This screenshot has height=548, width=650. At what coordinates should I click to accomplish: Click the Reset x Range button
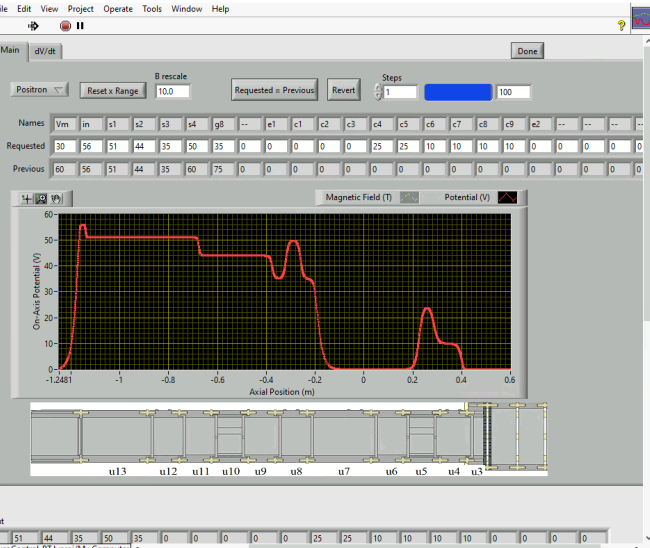pyautogui.click(x=113, y=91)
